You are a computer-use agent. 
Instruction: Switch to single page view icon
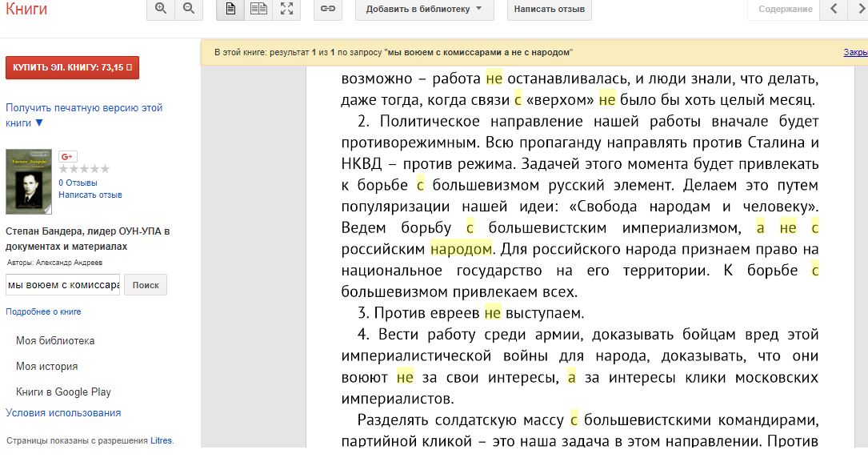(230, 9)
